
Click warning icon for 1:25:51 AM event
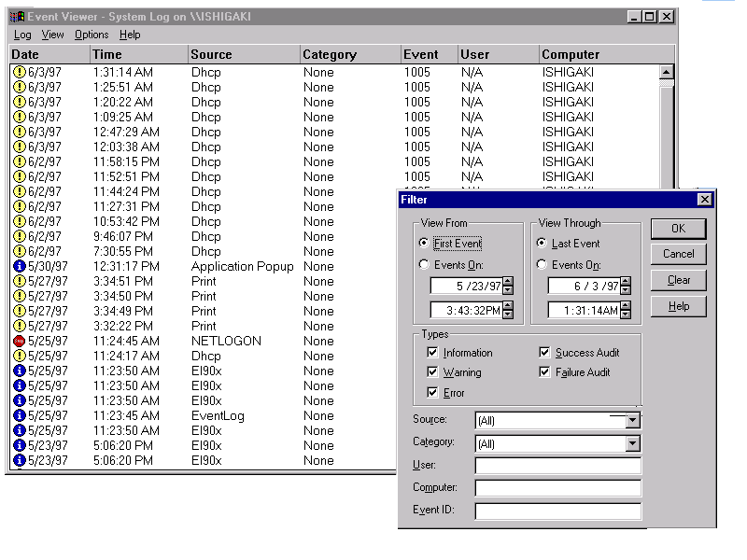coord(19,87)
